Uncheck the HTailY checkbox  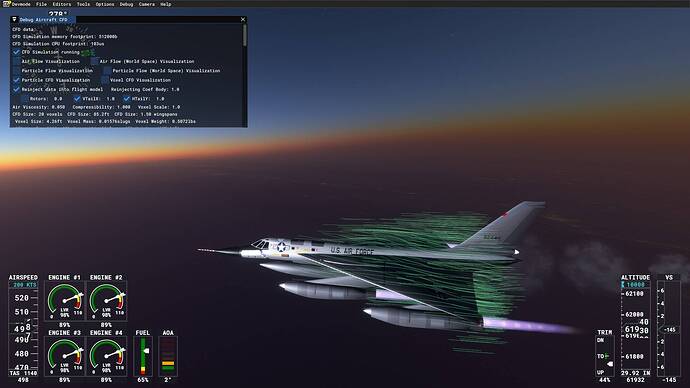coord(126,99)
